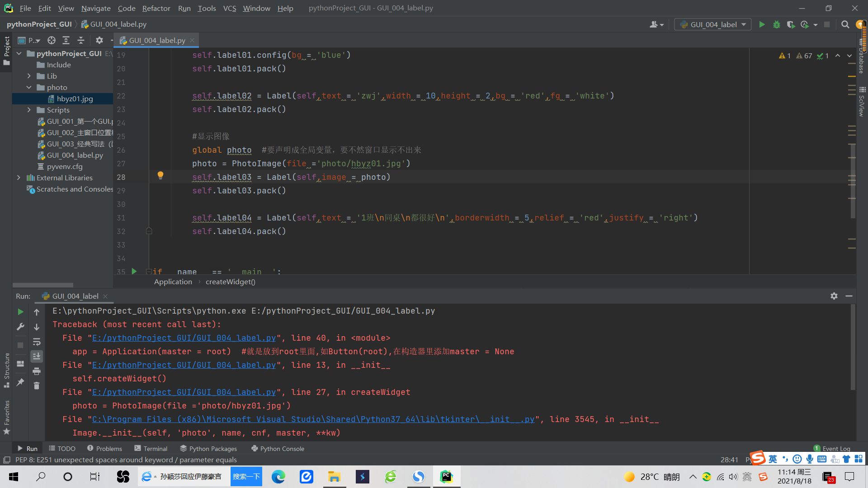Close the GUI_004_label.py editor tab

(x=192, y=40)
